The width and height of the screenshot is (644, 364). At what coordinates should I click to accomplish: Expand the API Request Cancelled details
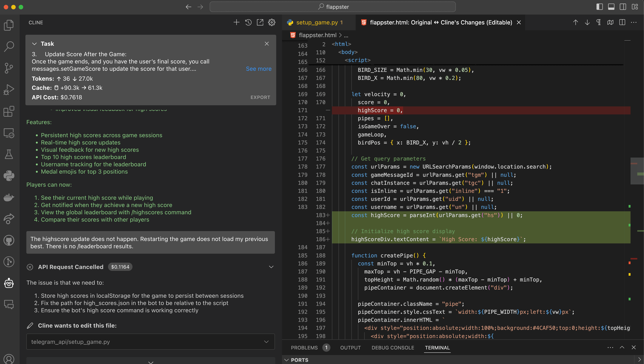click(x=271, y=267)
